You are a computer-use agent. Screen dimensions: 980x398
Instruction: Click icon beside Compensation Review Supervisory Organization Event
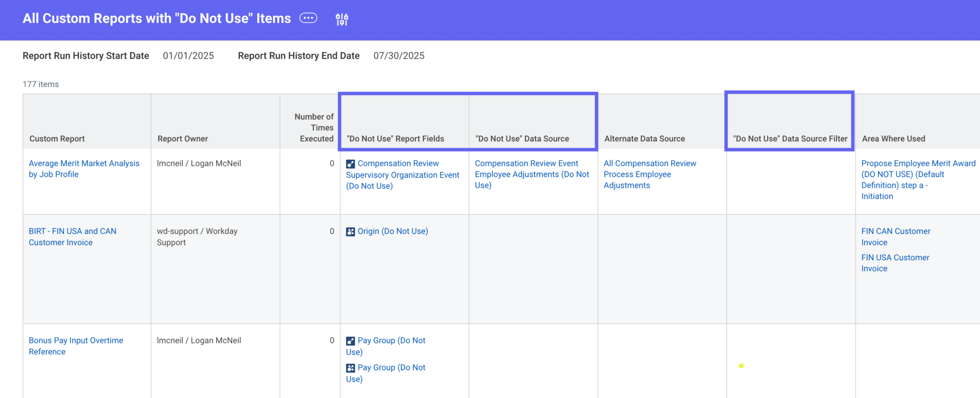pyautogui.click(x=351, y=164)
